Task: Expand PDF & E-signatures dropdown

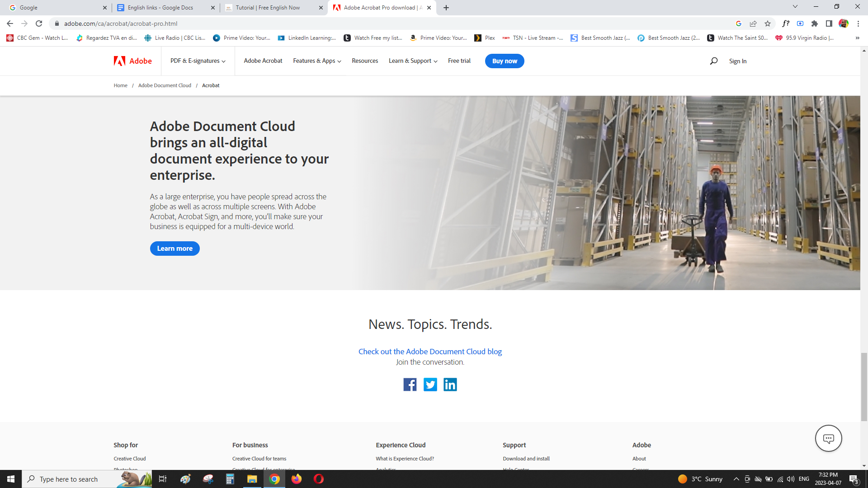Action: pyautogui.click(x=198, y=61)
